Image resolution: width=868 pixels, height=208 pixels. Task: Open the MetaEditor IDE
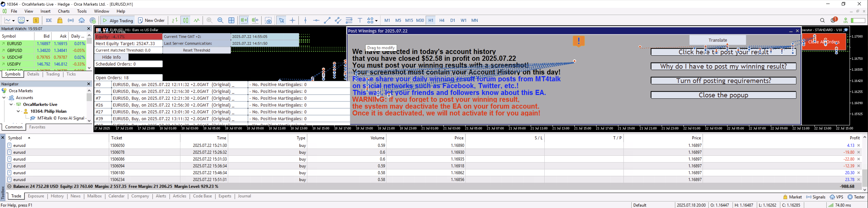coord(49,21)
